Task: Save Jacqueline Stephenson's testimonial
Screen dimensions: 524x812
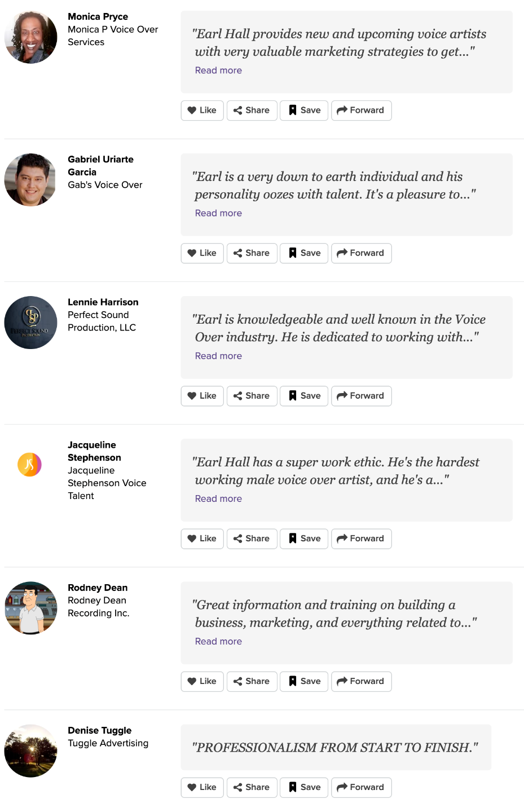Action: (x=304, y=539)
